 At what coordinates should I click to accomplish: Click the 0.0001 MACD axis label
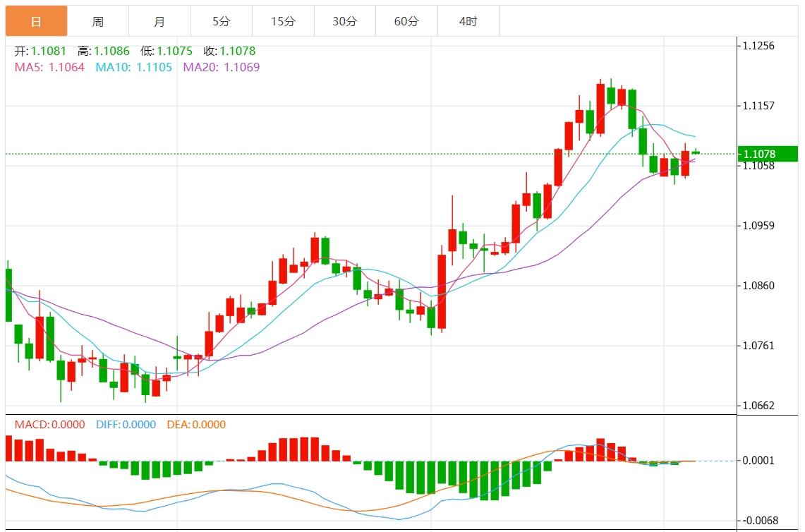[758, 461]
